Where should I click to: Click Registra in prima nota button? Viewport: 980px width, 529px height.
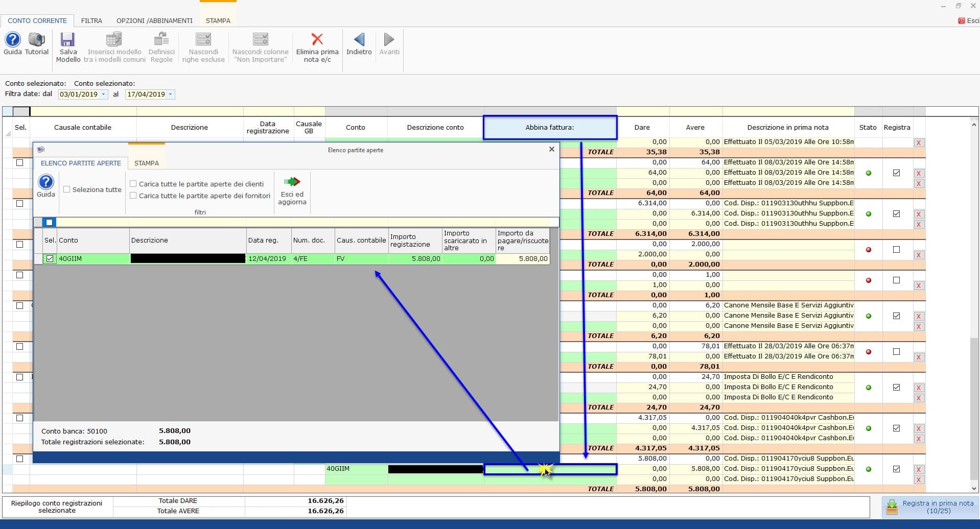930,507
